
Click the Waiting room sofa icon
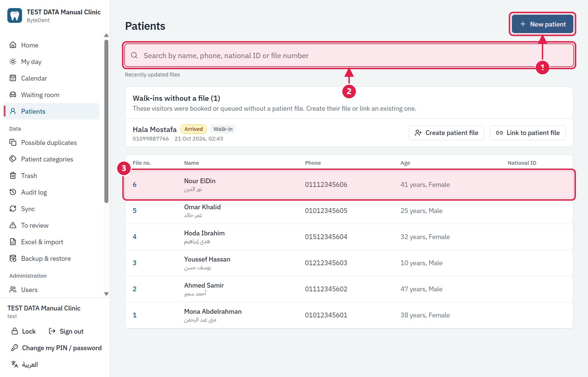pyautogui.click(x=13, y=95)
